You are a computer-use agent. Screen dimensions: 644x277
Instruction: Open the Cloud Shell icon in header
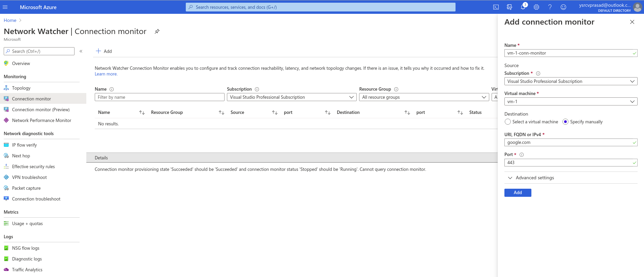click(x=496, y=7)
